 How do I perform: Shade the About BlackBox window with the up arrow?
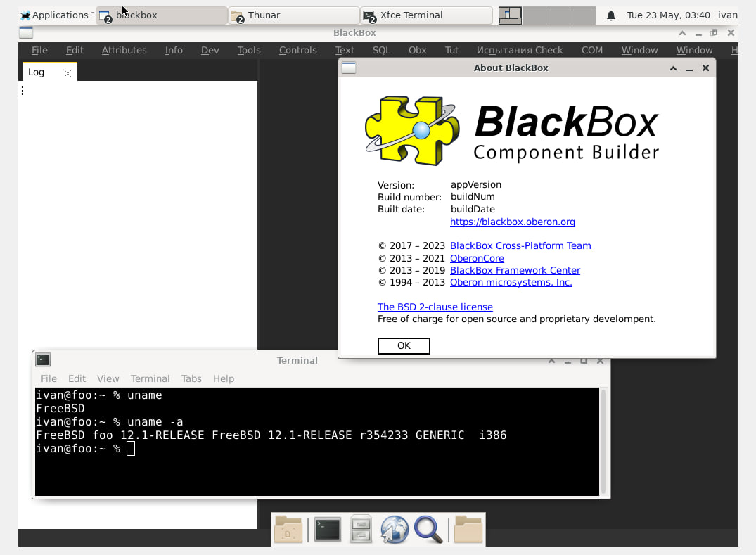673,68
